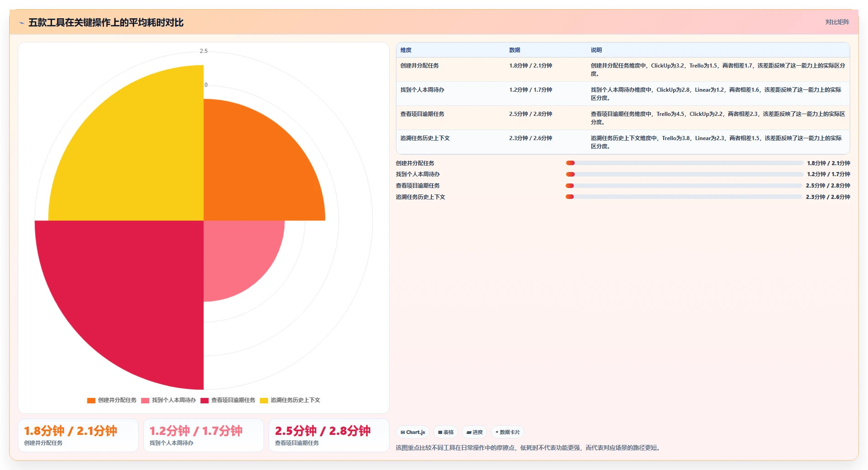Click table value 2.5分钟 / 2.8分钟
Screen dimensions: 868x470
click(530, 114)
